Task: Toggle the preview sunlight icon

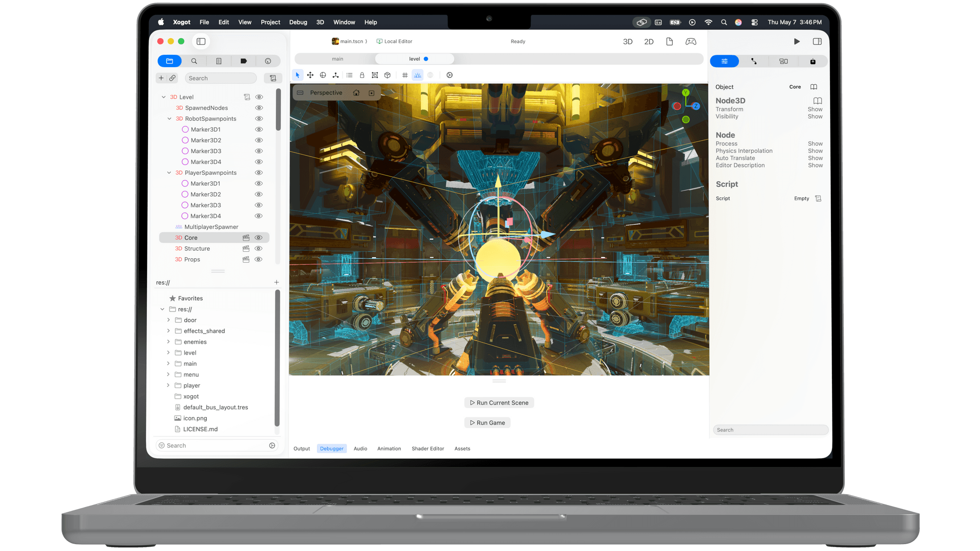Action: (417, 75)
